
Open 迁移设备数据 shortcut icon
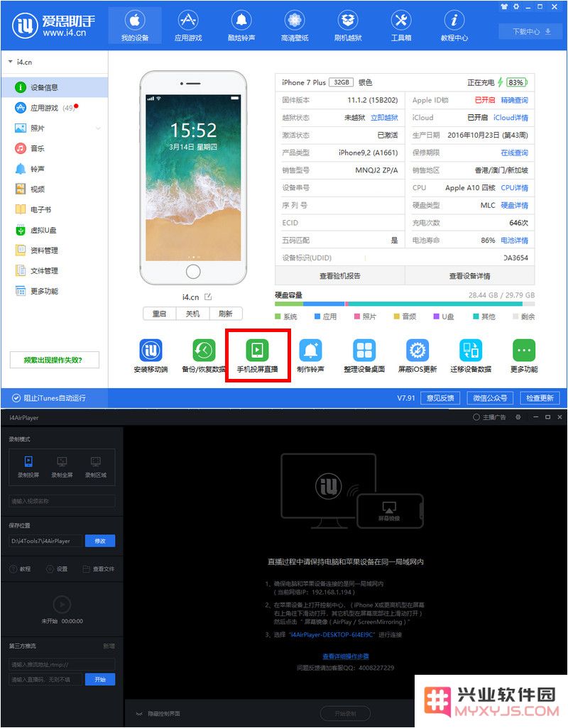point(471,351)
